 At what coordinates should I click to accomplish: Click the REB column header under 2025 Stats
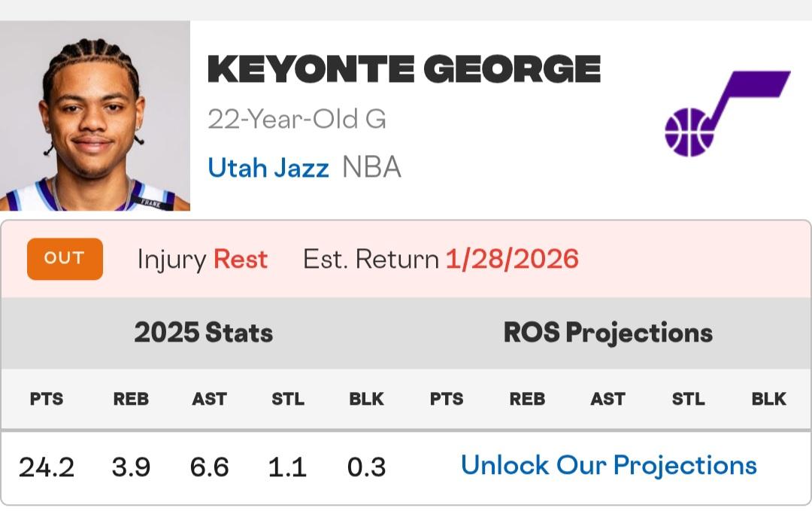[131, 399]
